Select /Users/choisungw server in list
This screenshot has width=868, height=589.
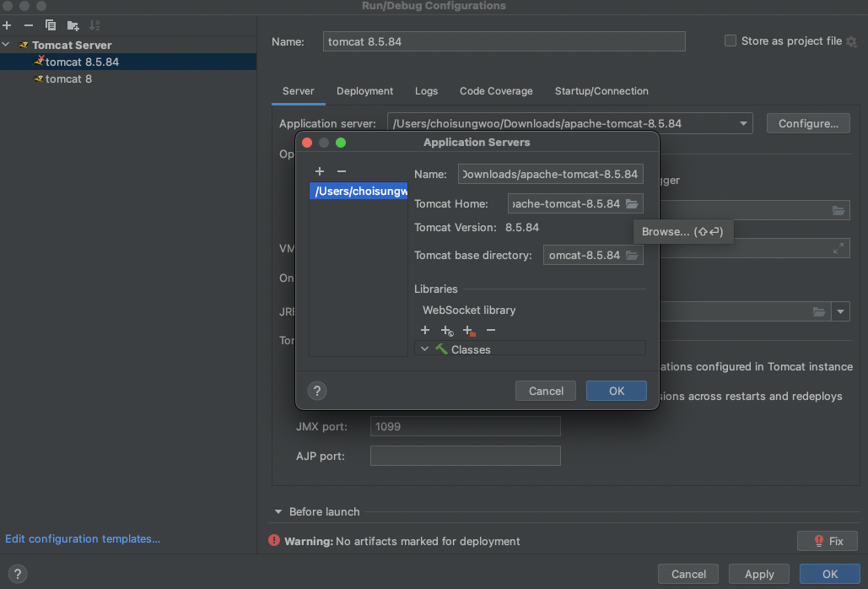tap(359, 191)
